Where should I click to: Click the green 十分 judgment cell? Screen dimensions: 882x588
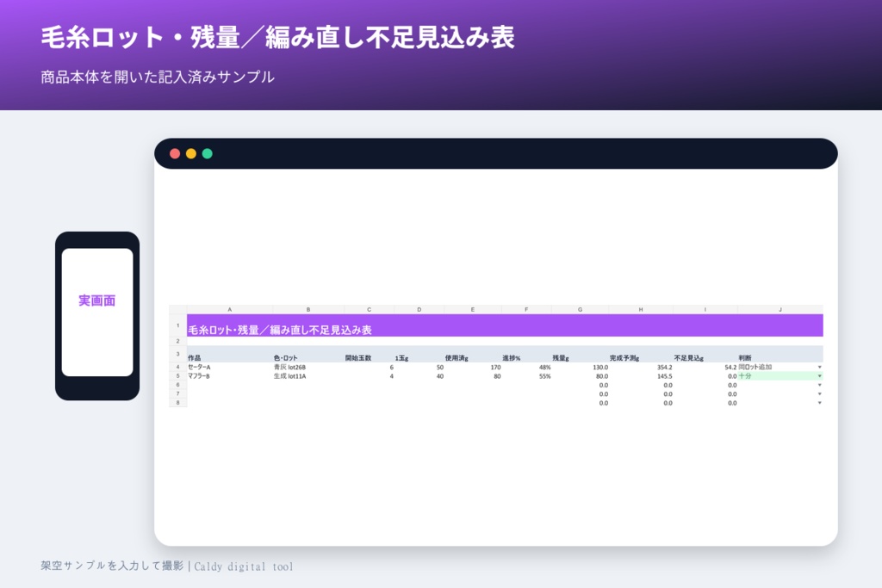pyautogui.click(x=780, y=376)
